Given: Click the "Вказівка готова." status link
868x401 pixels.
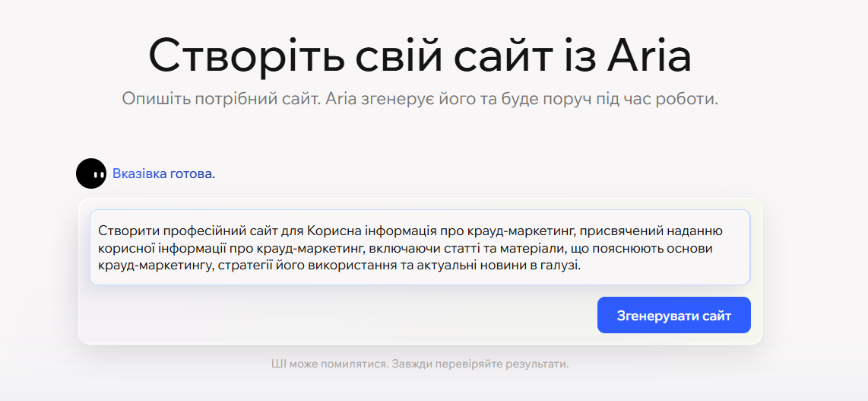Looking at the screenshot, I should click(x=163, y=173).
